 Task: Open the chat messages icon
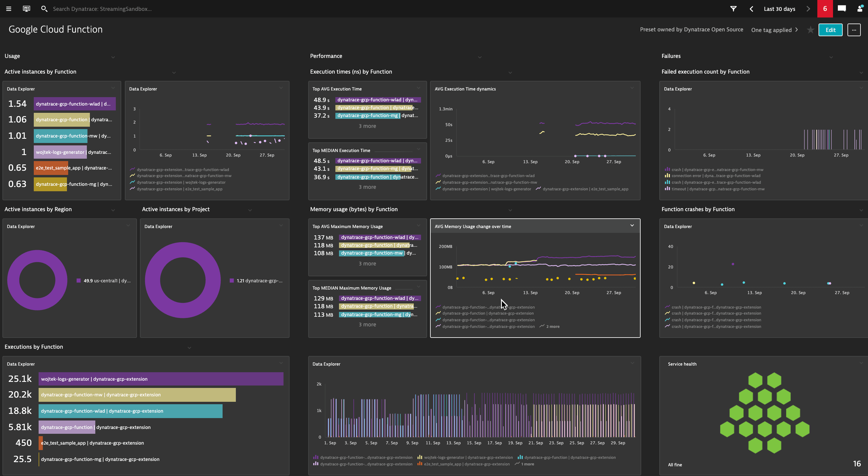tap(841, 9)
